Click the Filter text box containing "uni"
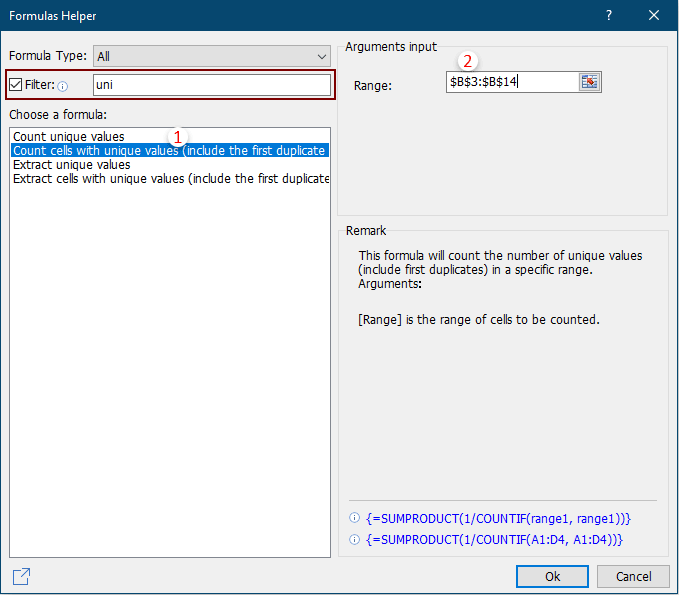 [210, 85]
